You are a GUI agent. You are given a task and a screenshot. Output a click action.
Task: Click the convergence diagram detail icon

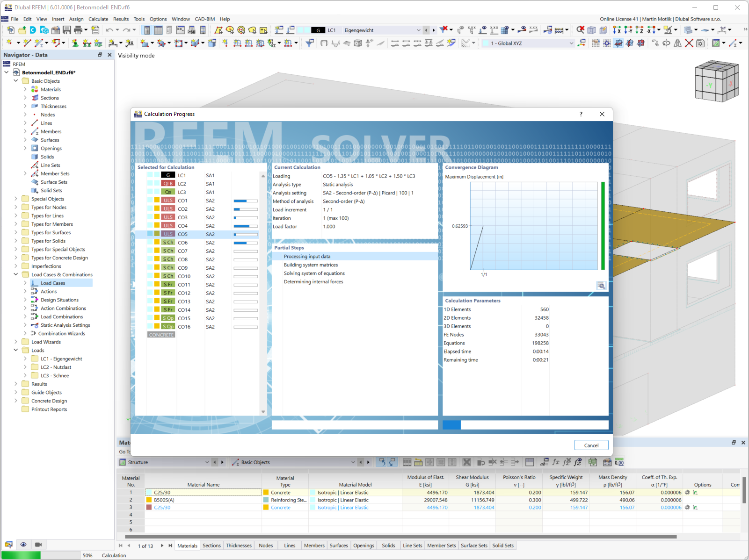point(601,285)
